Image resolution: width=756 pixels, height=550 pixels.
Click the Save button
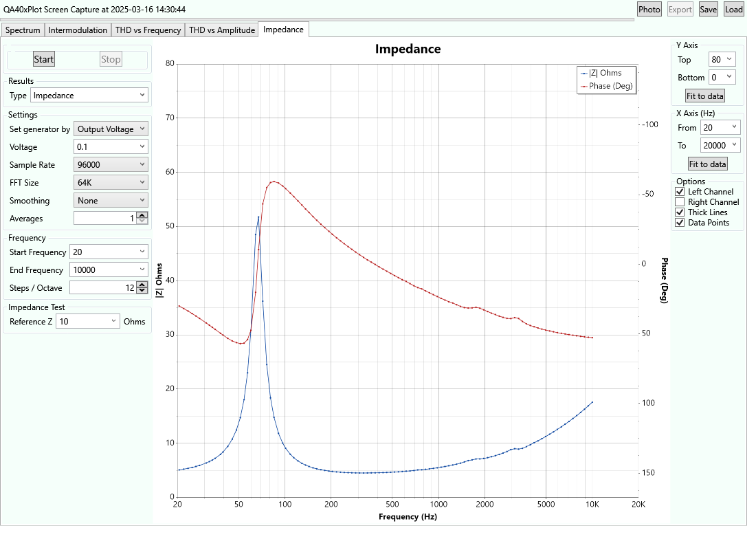click(x=709, y=9)
